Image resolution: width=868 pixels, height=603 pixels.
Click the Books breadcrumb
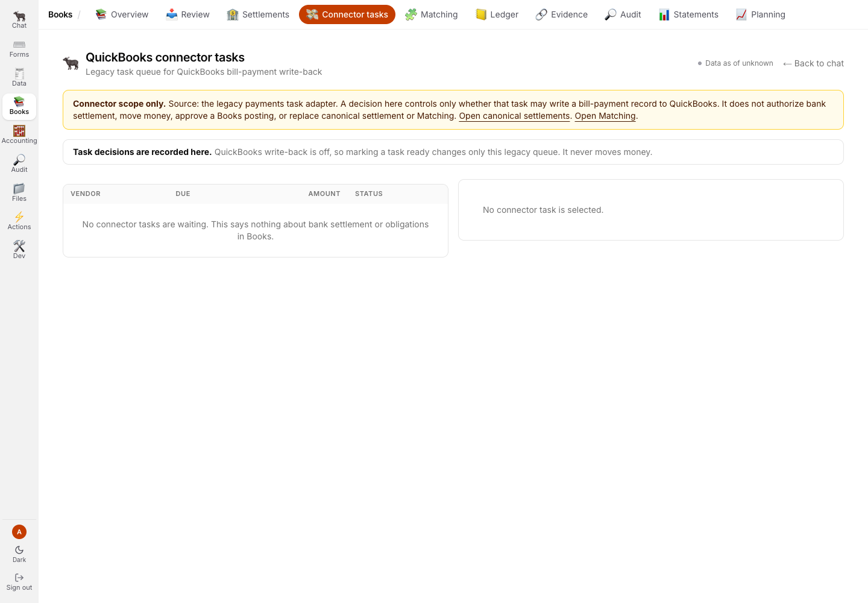tap(60, 14)
